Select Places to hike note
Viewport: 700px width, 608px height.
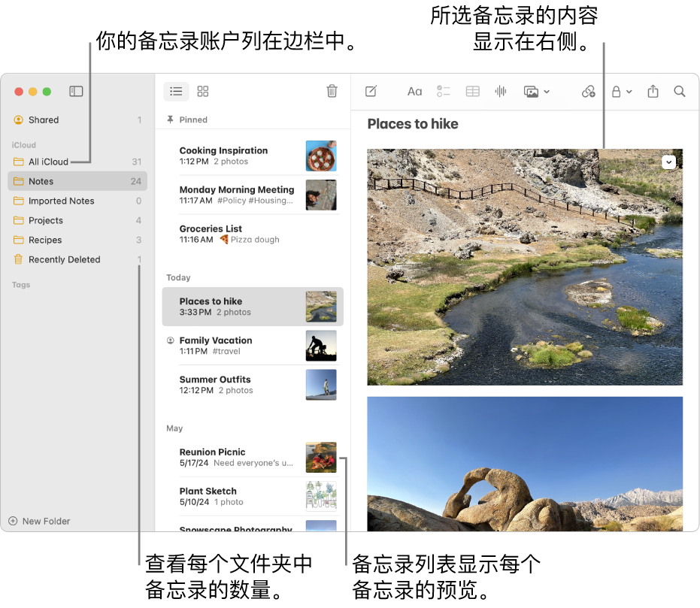coord(253,307)
